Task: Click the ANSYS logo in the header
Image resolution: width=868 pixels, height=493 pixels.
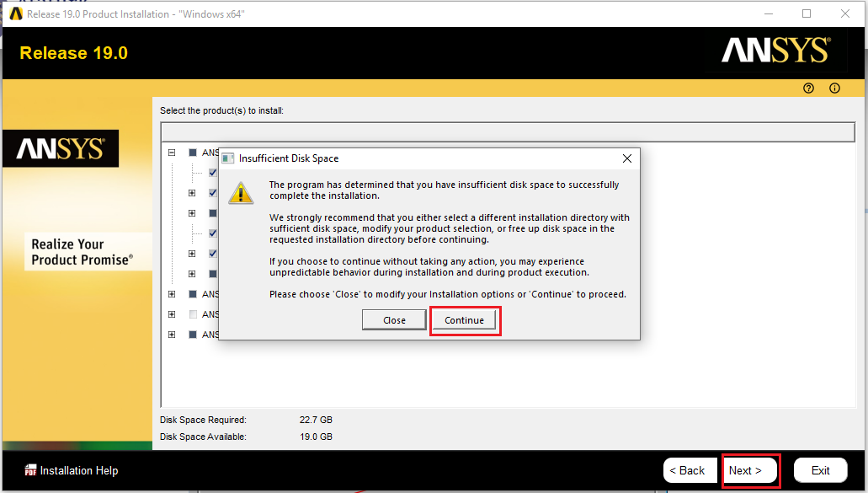Action: point(775,51)
